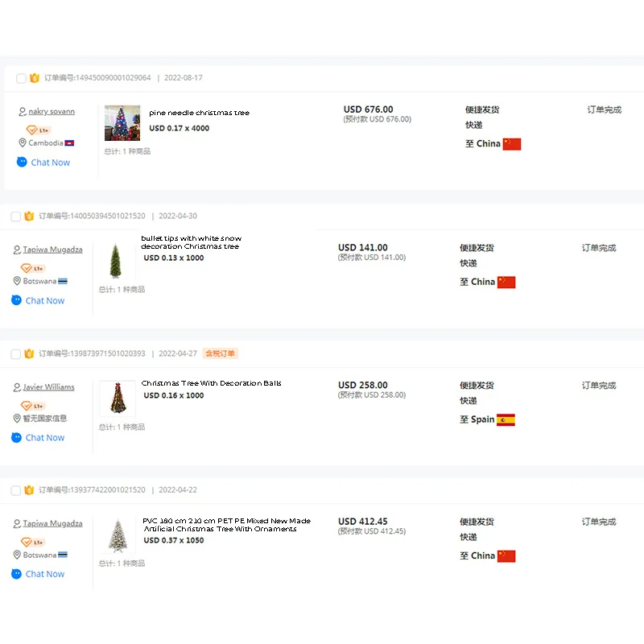Viewport: 644px width, 644px height.
Task: Click the orange tax-included order tag
Action: [x=220, y=353]
